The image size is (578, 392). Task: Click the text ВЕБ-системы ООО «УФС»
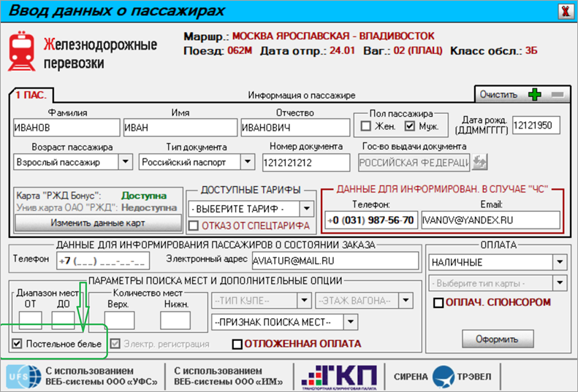coord(102,382)
